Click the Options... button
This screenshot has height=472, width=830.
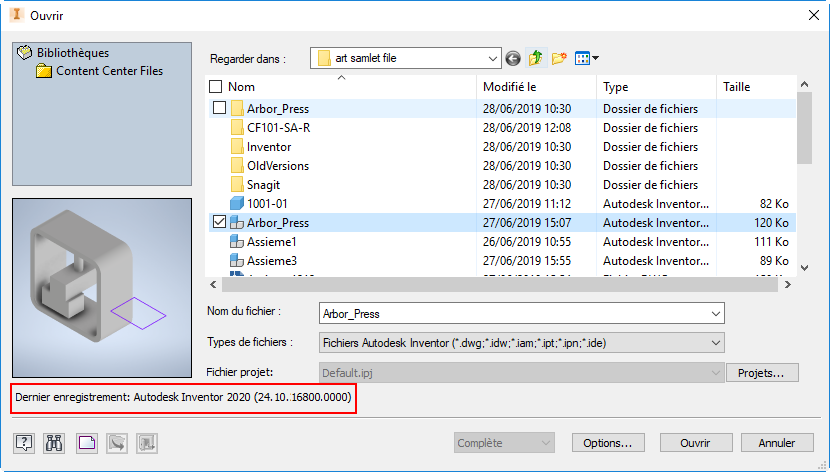[x=608, y=443]
